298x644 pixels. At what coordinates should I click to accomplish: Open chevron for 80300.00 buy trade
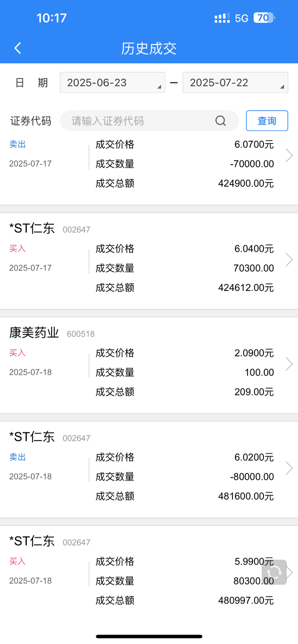pyautogui.click(x=290, y=572)
